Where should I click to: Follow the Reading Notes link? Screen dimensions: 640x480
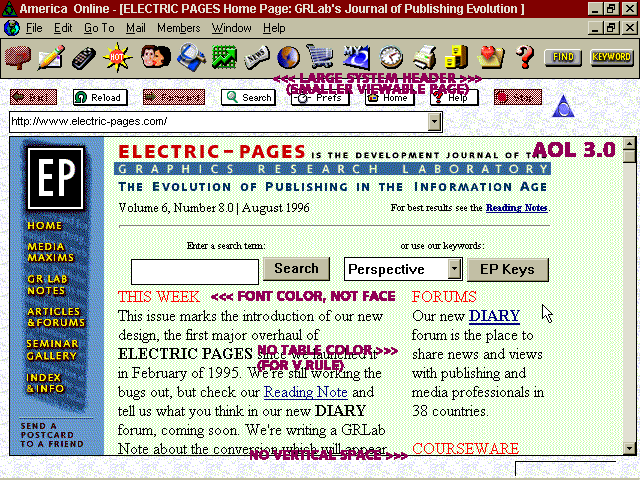pos(516,208)
